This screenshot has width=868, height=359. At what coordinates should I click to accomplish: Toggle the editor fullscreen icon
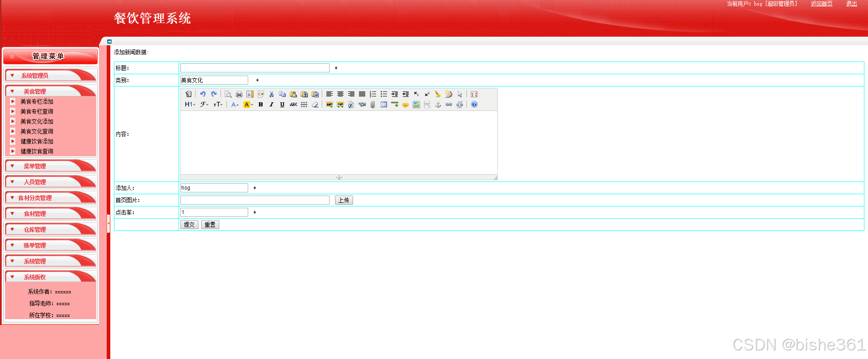pos(474,94)
